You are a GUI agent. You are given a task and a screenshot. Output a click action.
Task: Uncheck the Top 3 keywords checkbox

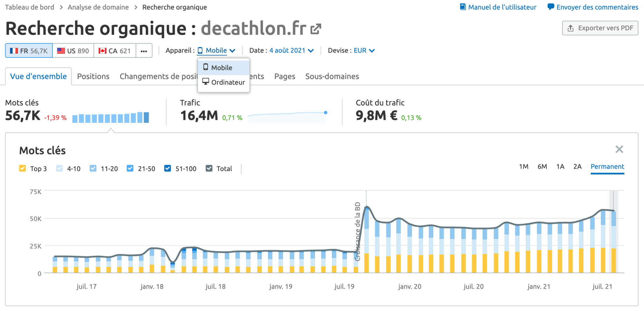coord(22,168)
